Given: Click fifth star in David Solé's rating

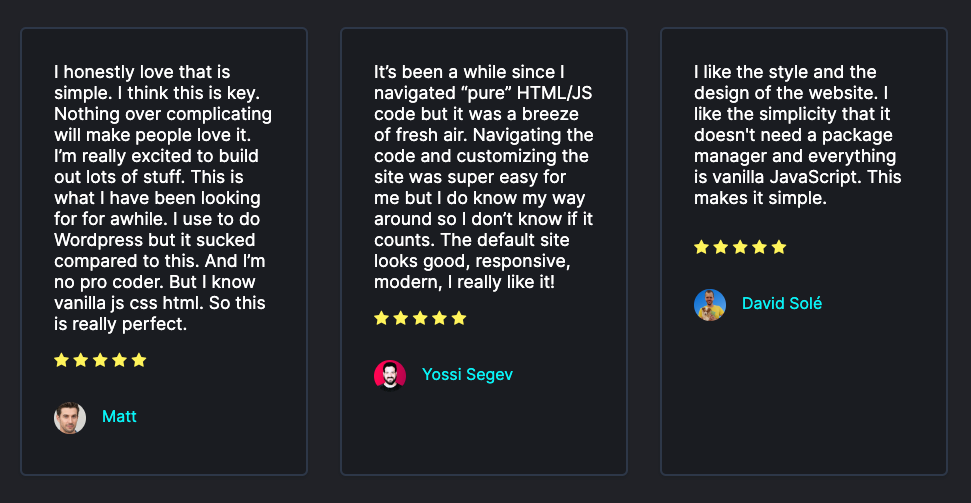Looking at the screenshot, I should (x=778, y=247).
